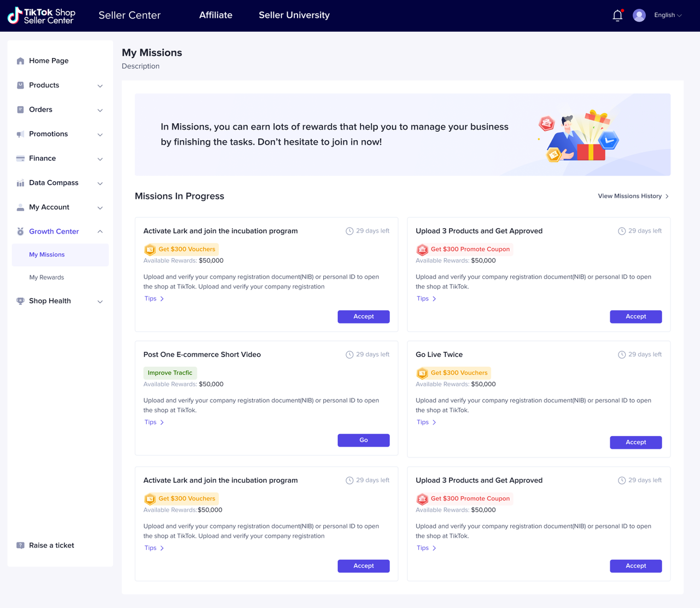Accept the lower Upload 3 Products mission

tap(636, 566)
